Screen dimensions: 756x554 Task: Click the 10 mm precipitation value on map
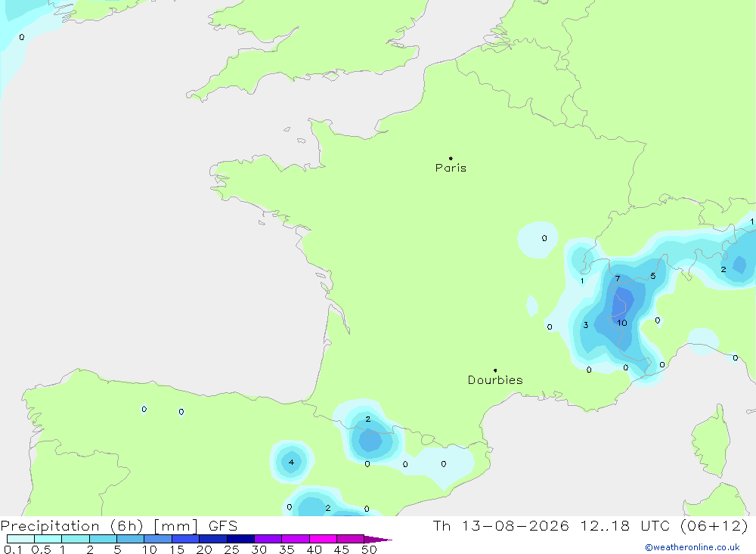click(622, 323)
